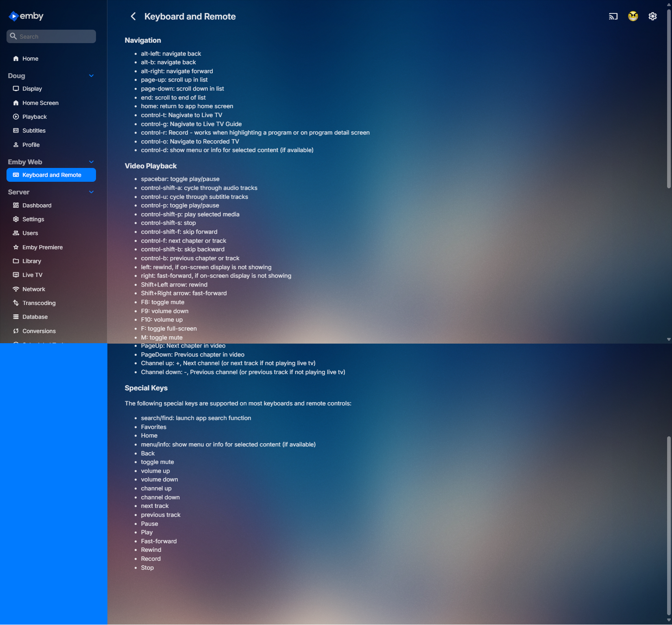Click "control-u: cycle through subtitle tracks"
The height and width of the screenshot is (625, 672).
click(x=194, y=197)
